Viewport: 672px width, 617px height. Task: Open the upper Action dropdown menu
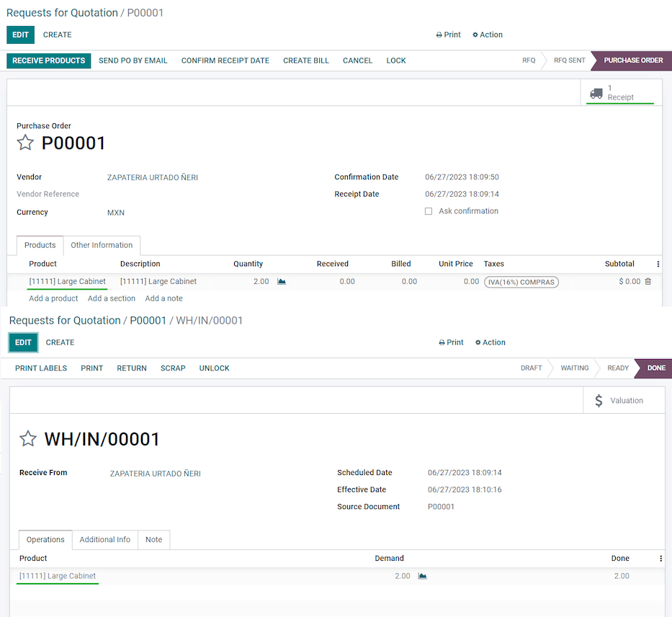tap(488, 35)
